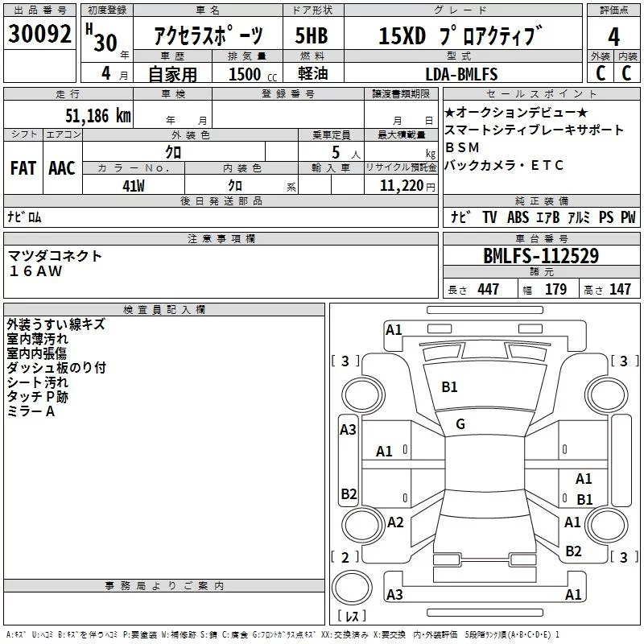Click the セールスポイント header

[541, 93]
